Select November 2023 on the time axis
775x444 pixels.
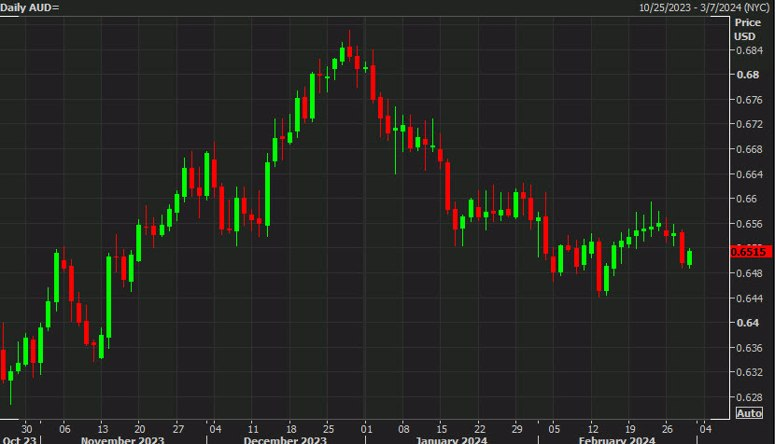[x=123, y=440]
